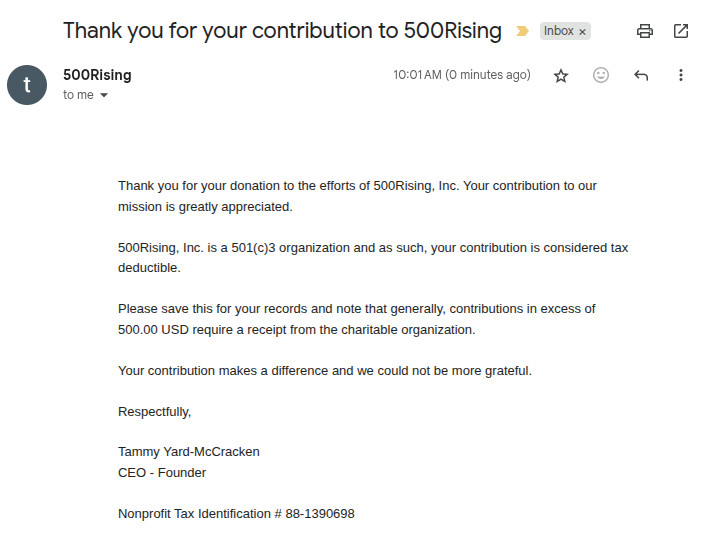Click the 10:01 AM timestamp
This screenshot has height=559, width=707.
coord(461,75)
